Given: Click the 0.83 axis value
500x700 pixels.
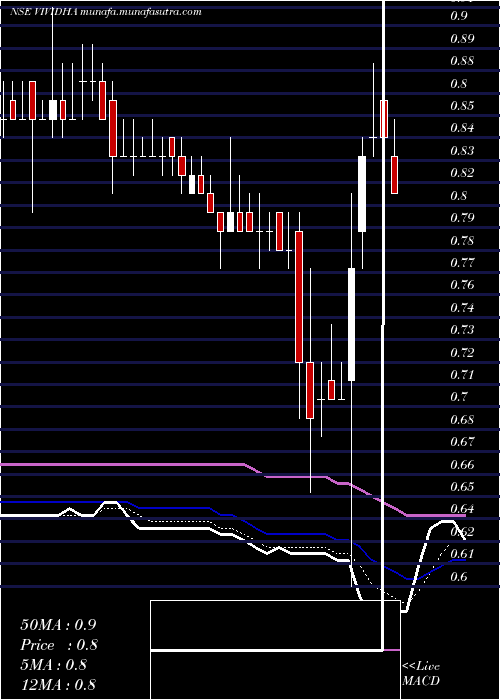Looking at the screenshot, I should (462, 151).
